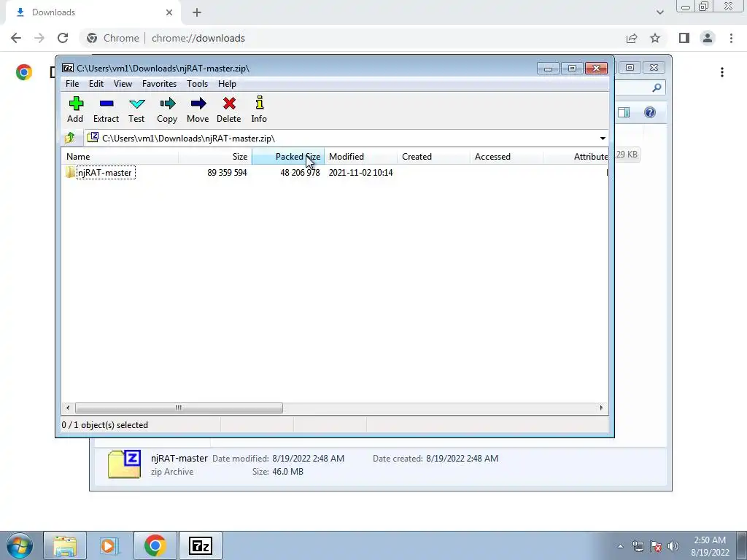The height and width of the screenshot is (560, 747).
Task: Toggle the Chrome side panel icon
Action: click(684, 38)
